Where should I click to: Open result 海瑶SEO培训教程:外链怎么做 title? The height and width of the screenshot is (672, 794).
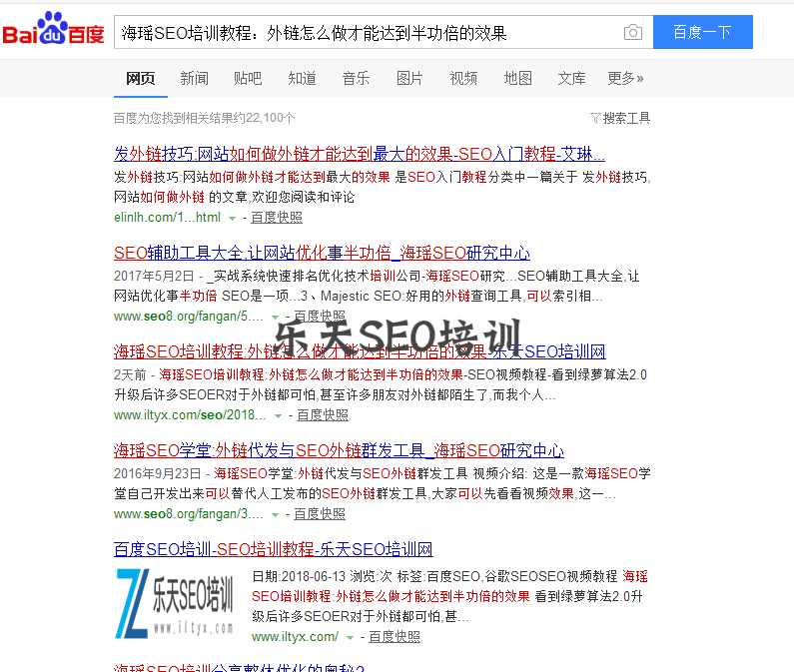(x=360, y=350)
